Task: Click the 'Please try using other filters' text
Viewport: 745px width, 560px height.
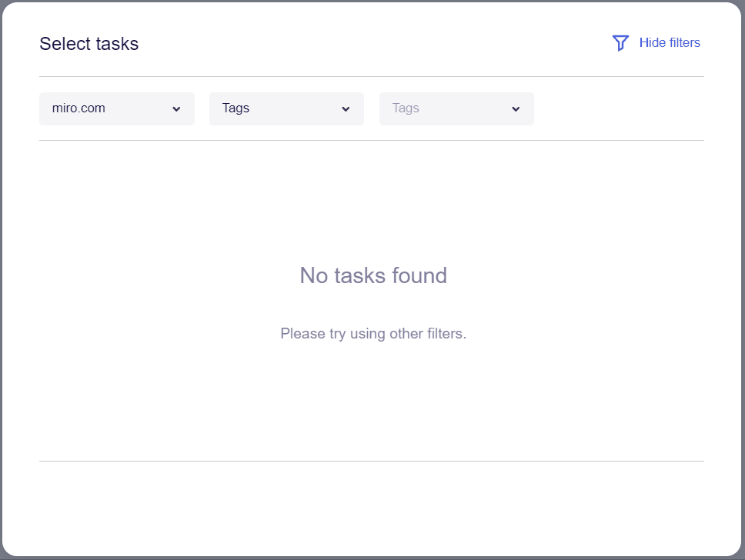Action: click(373, 334)
